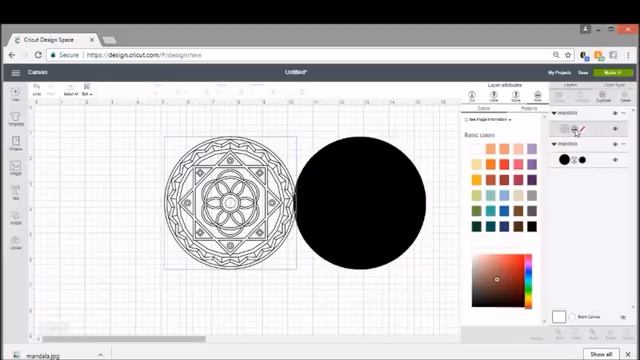Expand the See image information dropdown
640x360 pixels.
pos(488,120)
